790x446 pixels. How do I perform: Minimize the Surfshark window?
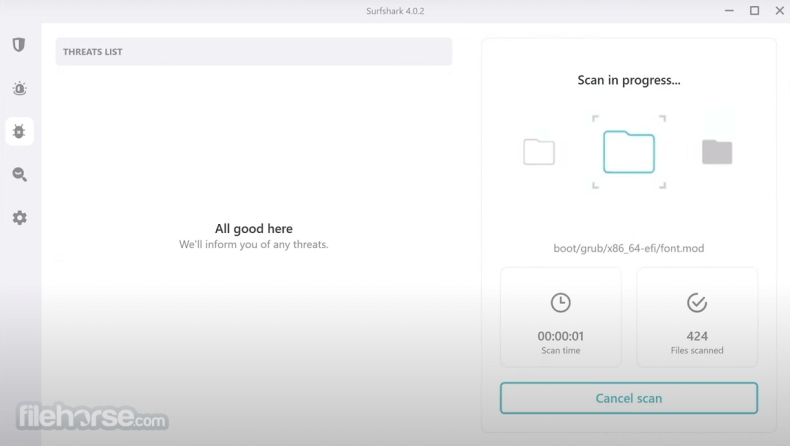pos(727,11)
